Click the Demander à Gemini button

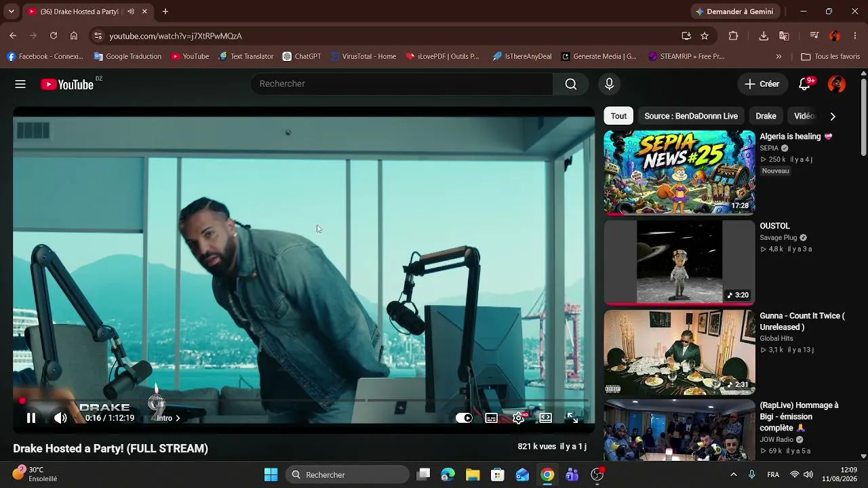coord(735,12)
